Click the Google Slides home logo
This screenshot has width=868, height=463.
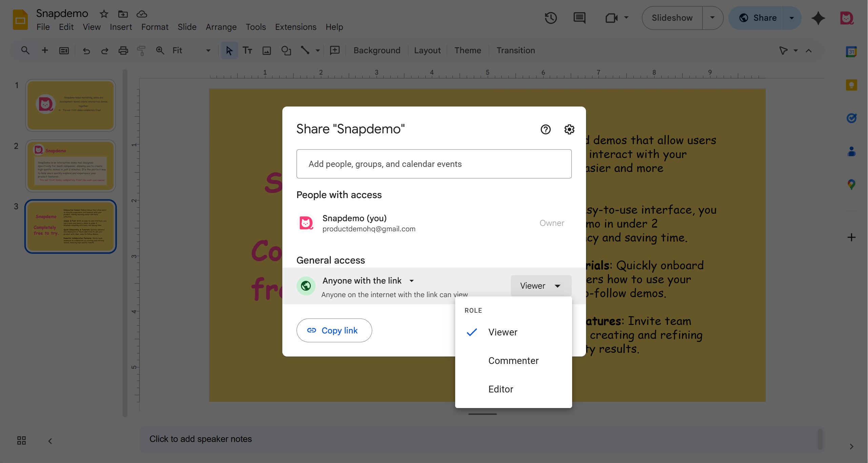(x=20, y=20)
